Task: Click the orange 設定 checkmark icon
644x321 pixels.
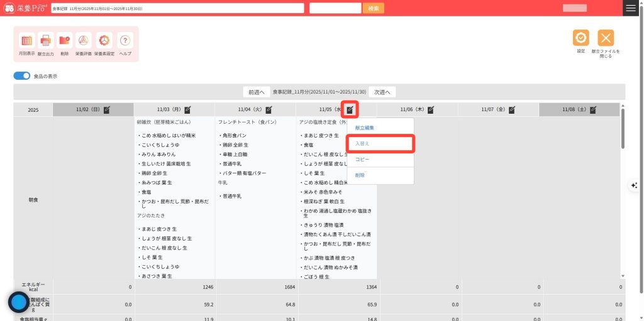Action: [x=580, y=38]
